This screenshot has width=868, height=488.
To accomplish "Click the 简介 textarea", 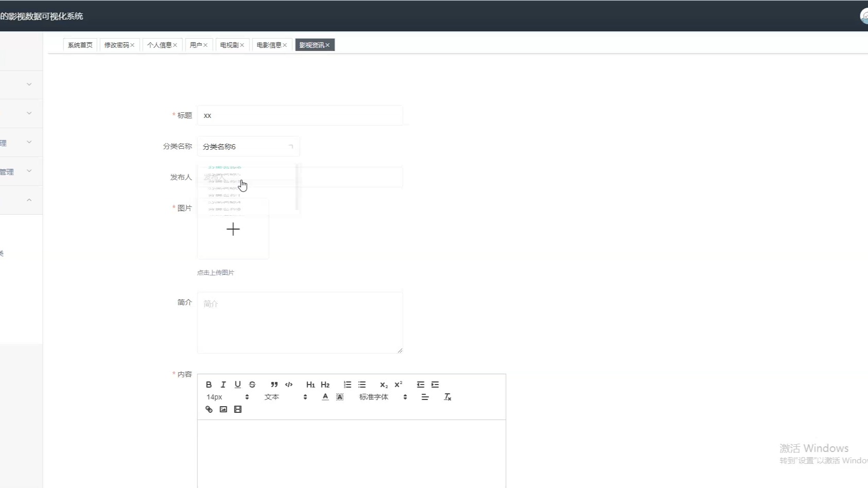I will [300, 323].
